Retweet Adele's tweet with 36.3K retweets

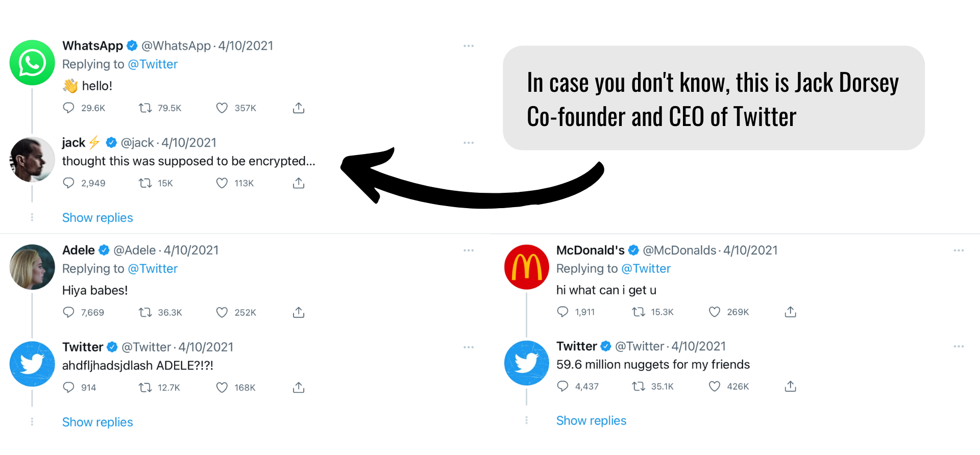tap(145, 312)
